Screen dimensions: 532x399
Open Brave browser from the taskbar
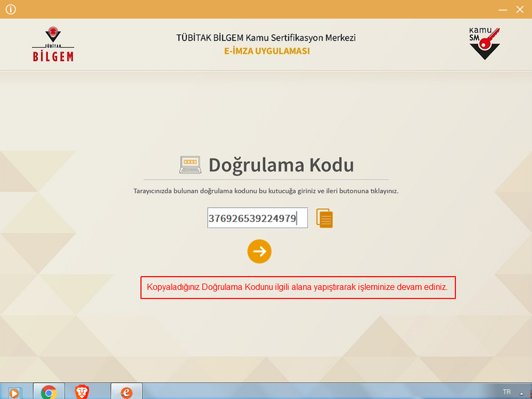pos(81,392)
